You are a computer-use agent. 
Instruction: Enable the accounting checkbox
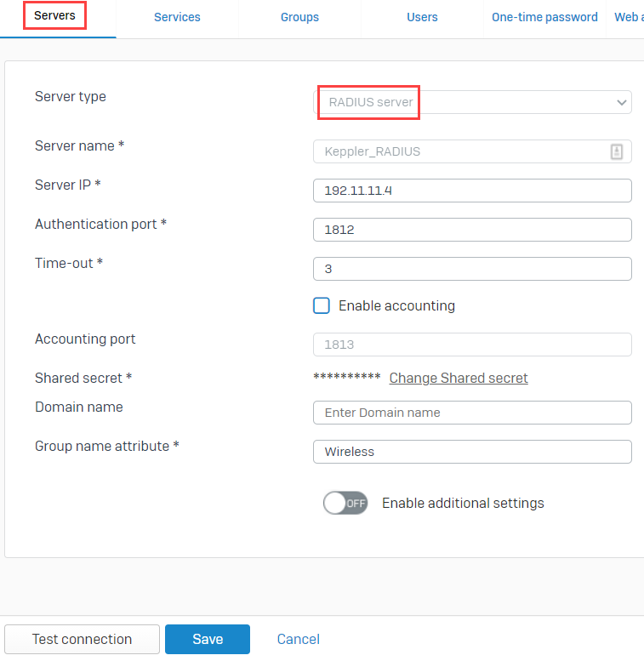click(x=322, y=305)
